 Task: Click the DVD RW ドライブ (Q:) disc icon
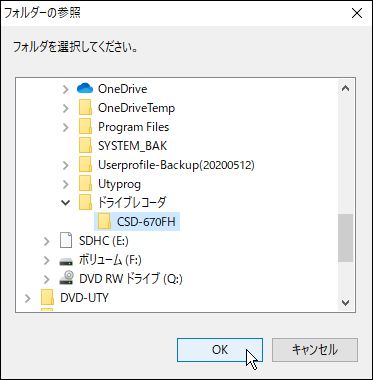[x=66, y=278]
